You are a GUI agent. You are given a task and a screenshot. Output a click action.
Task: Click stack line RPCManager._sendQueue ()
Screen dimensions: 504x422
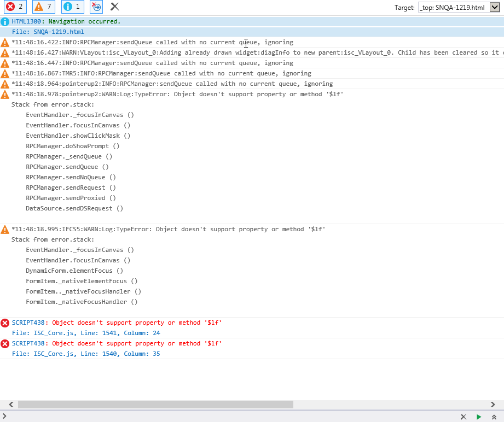click(69, 156)
